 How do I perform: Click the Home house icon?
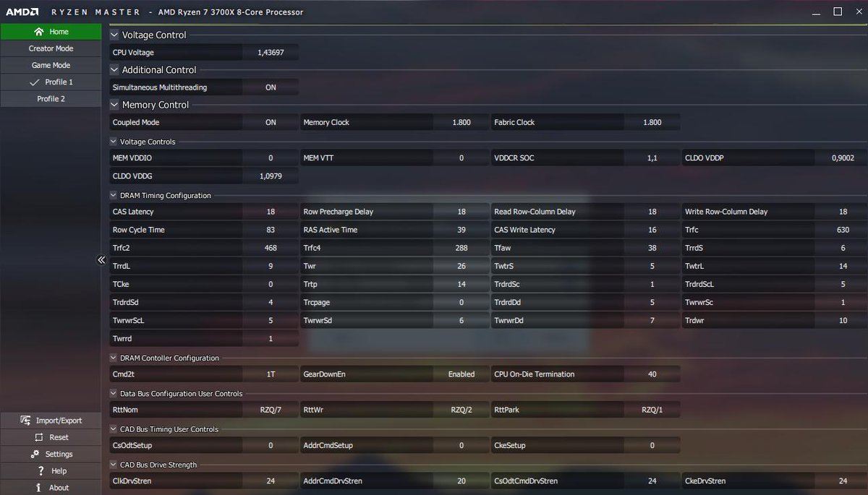click(x=38, y=32)
